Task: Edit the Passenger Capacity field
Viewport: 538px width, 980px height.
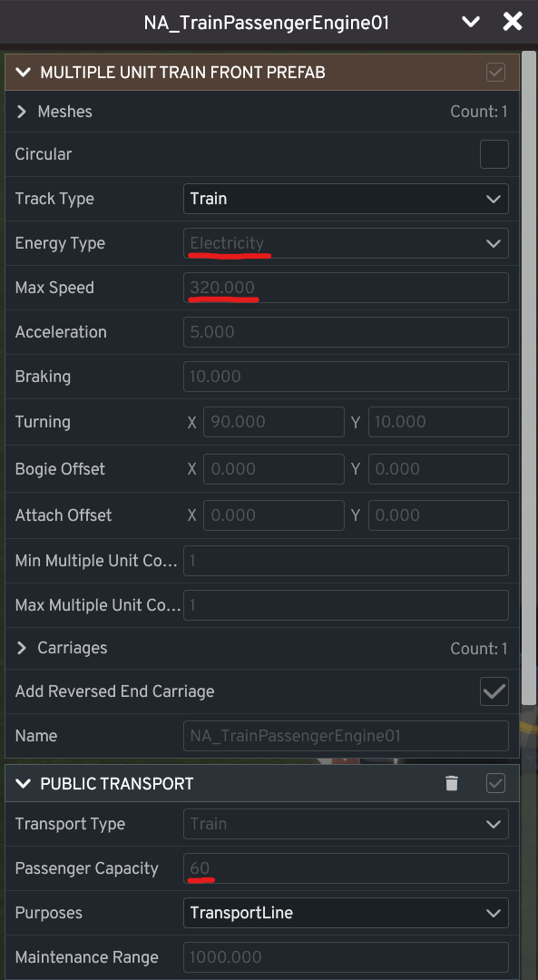Action: tap(346, 868)
